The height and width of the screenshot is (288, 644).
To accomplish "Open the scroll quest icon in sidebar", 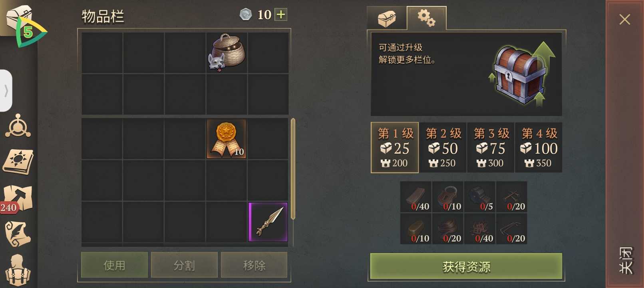I will tap(17, 234).
